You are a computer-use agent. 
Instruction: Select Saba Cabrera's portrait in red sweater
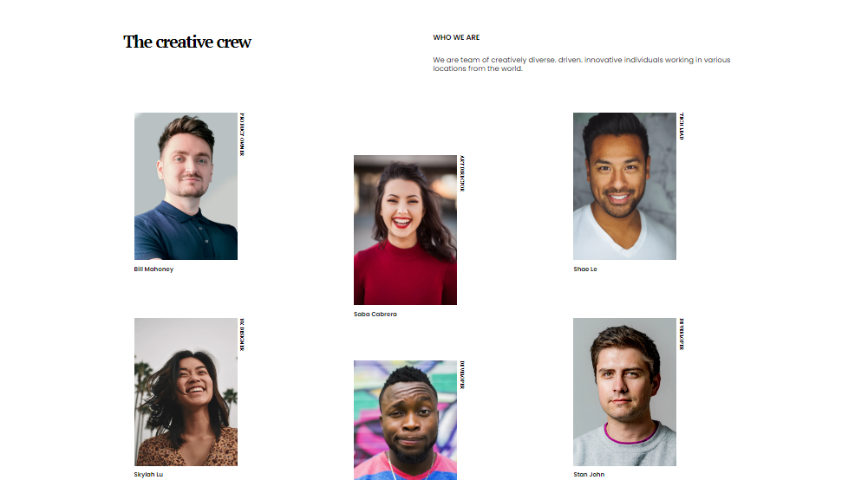[x=405, y=230]
